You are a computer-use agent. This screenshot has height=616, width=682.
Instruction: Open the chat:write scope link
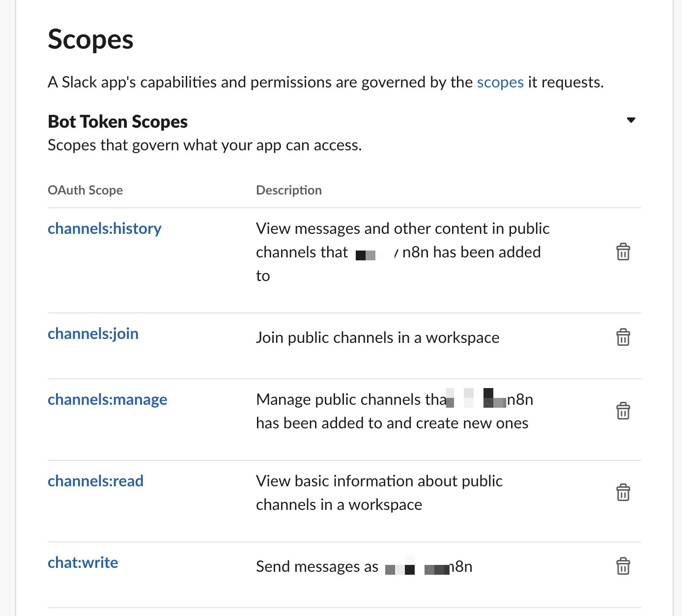[83, 562]
